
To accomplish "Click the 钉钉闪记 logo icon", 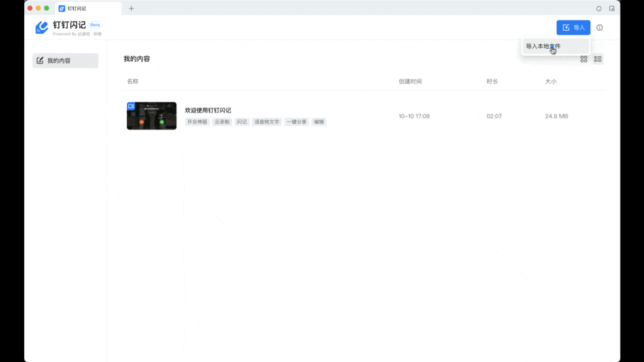I will point(42,27).
